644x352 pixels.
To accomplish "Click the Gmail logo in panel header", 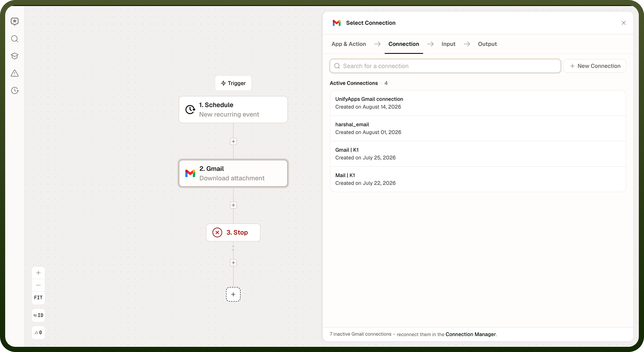I will (337, 23).
